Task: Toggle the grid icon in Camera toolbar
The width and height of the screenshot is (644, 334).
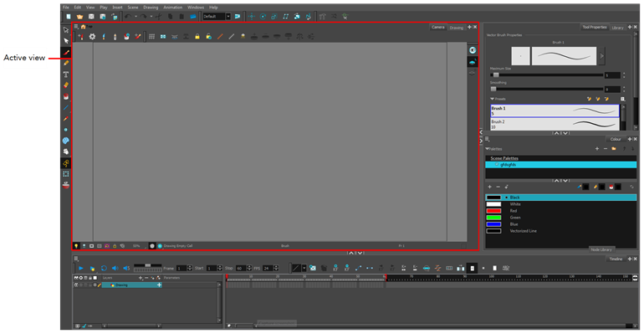Action: tap(151, 37)
